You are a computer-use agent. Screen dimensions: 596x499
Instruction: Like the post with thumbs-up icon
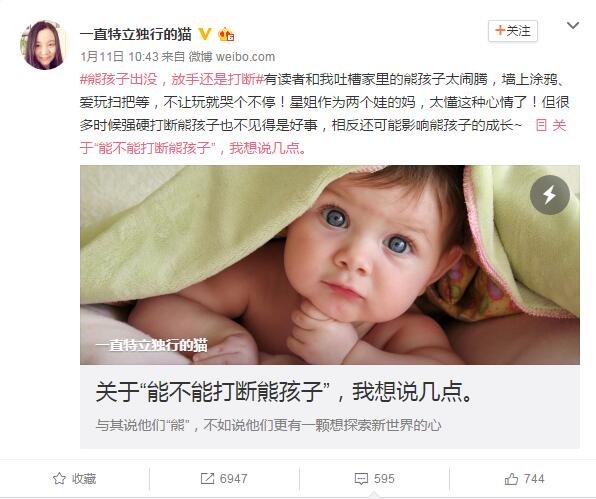(511, 479)
